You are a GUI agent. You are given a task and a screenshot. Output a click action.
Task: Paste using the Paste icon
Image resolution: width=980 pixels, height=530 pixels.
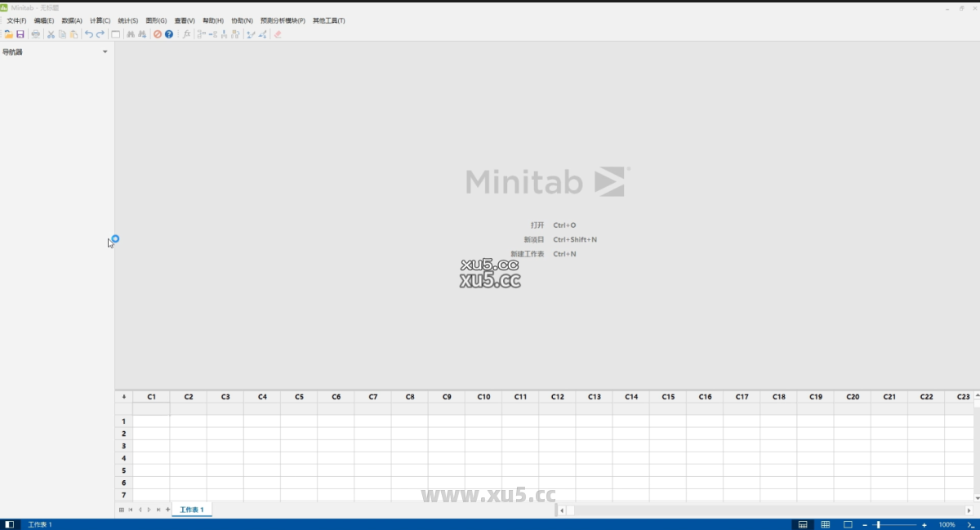[75, 33]
